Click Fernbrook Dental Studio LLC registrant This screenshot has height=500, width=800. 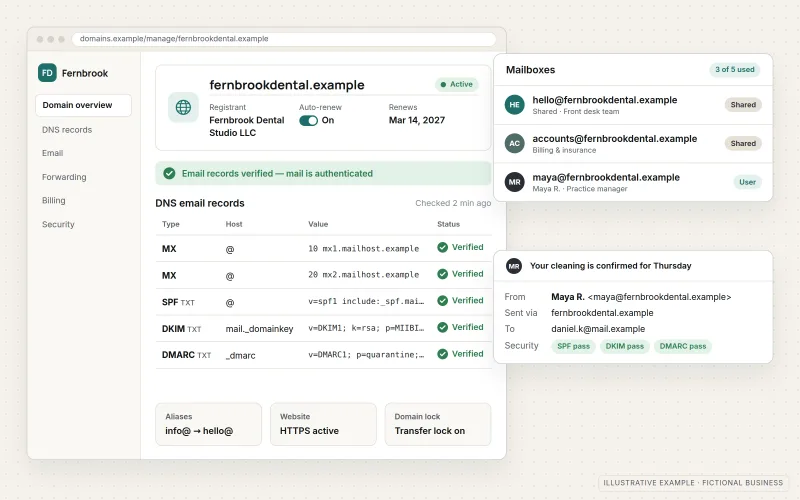(246, 127)
